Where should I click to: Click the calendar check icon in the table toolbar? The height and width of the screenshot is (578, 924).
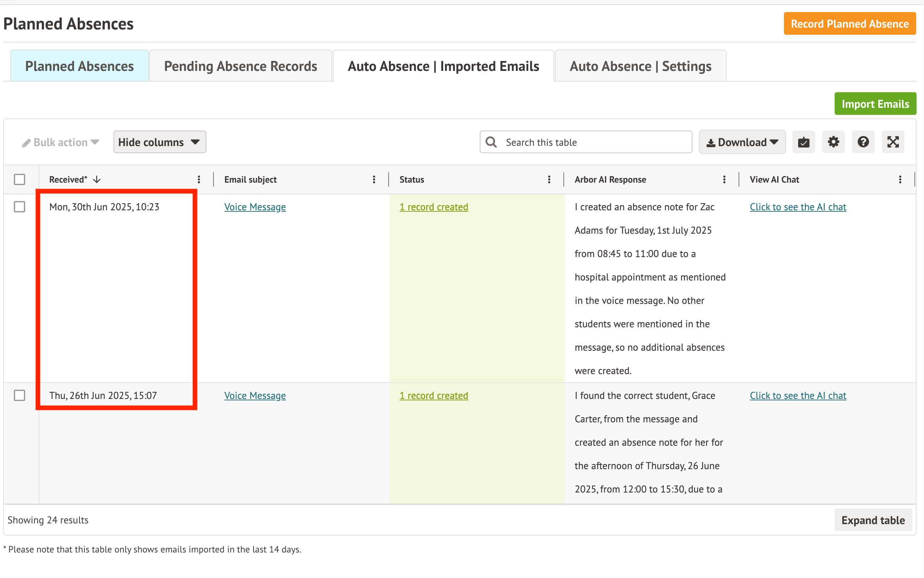[803, 142]
